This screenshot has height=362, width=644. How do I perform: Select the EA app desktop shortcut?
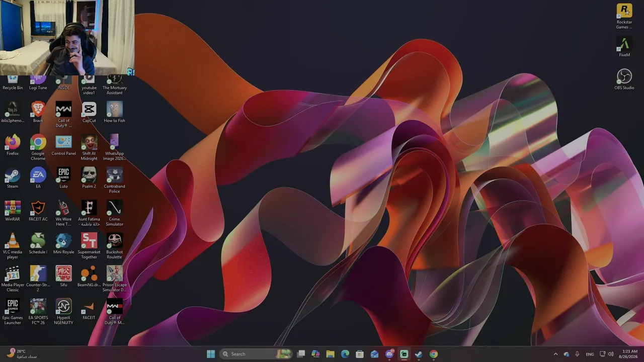click(38, 177)
